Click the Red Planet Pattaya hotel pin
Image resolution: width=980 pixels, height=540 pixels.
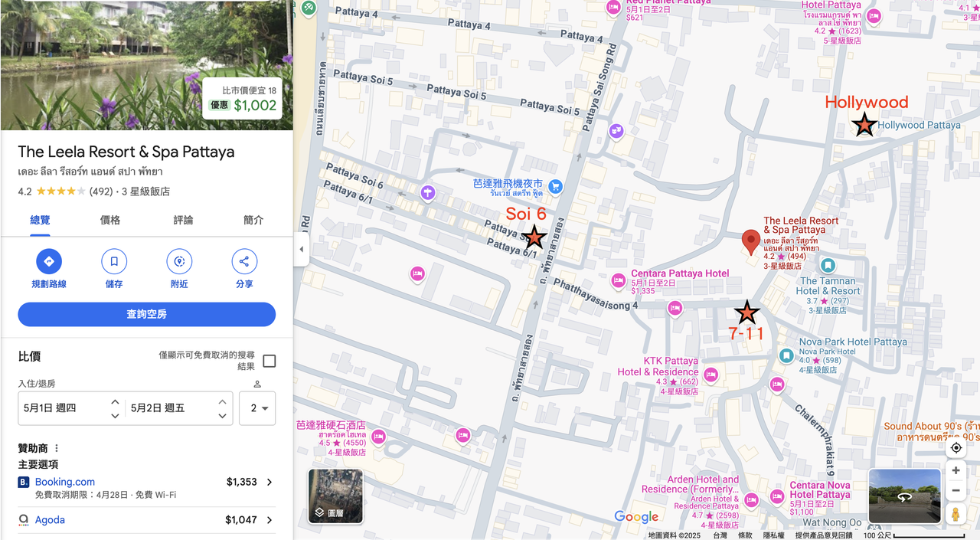612,8
